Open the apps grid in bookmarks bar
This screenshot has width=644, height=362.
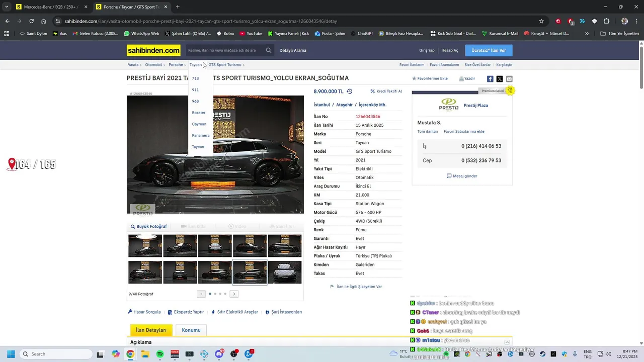pyautogui.click(x=7, y=34)
